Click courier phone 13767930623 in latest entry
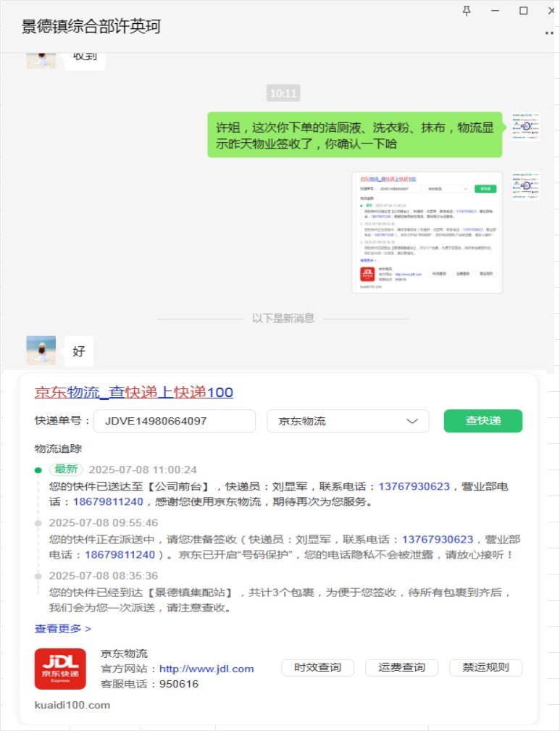 click(414, 486)
